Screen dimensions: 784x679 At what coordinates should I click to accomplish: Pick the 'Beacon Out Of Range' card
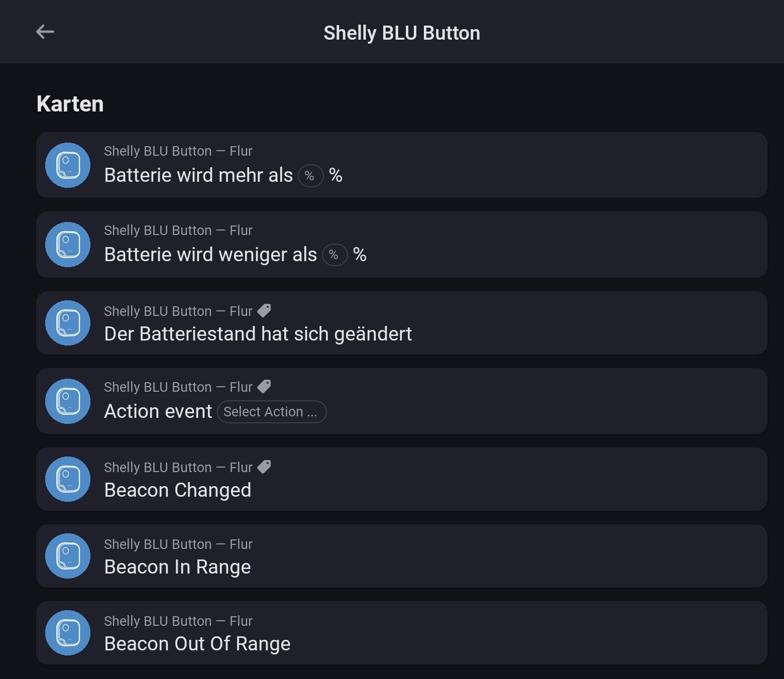pos(401,633)
